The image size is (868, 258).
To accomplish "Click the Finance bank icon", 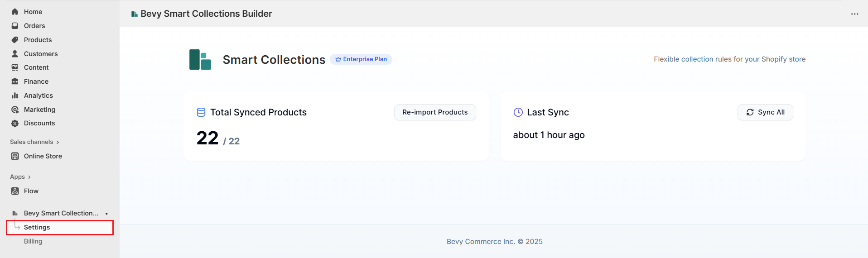I will [15, 81].
